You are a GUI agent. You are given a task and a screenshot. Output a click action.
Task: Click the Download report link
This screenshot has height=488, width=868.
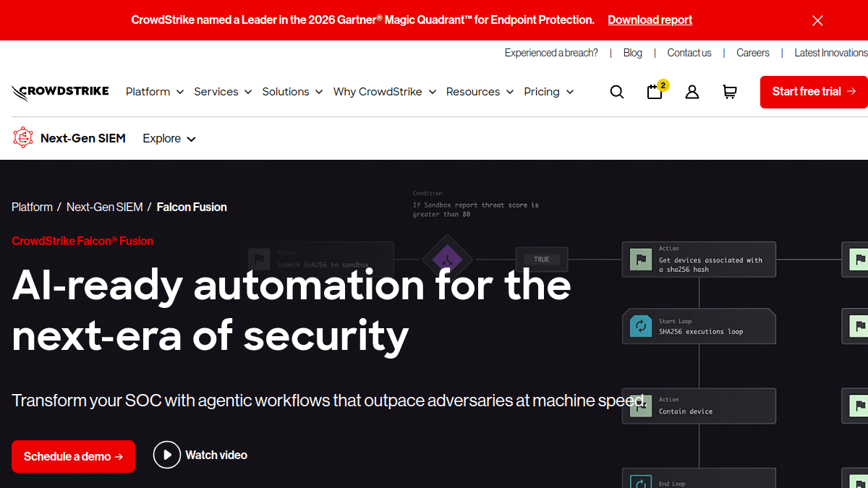coord(650,20)
